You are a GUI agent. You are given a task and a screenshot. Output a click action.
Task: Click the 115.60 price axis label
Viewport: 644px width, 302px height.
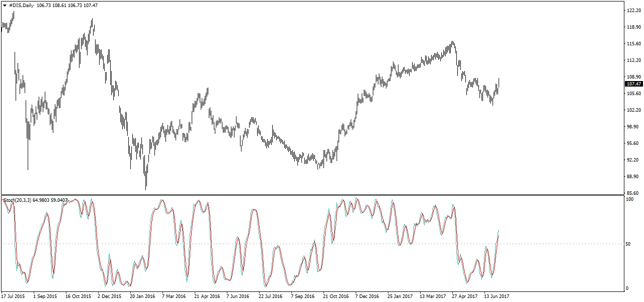[633, 44]
